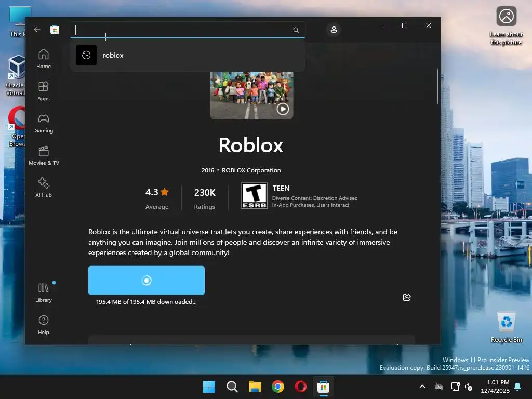Image resolution: width=532 pixels, height=399 pixels.
Task: Click the download progress text
Action: click(146, 302)
